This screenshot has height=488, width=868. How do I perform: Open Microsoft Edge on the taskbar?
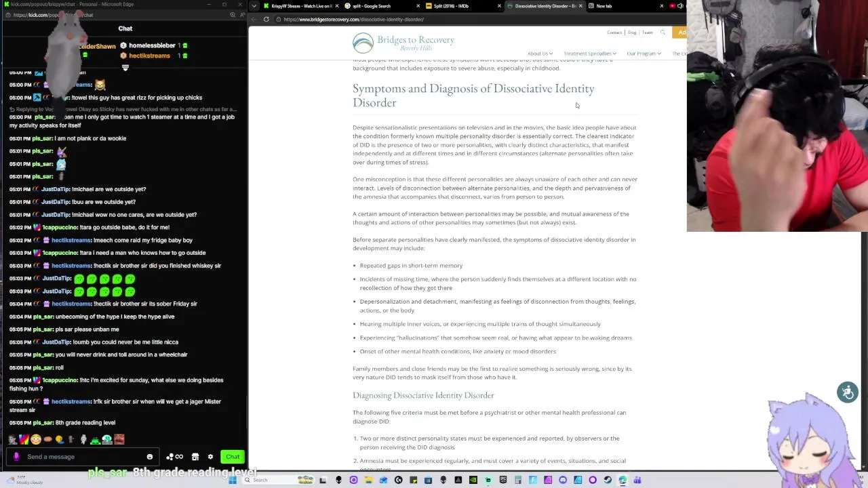(622, 480)
